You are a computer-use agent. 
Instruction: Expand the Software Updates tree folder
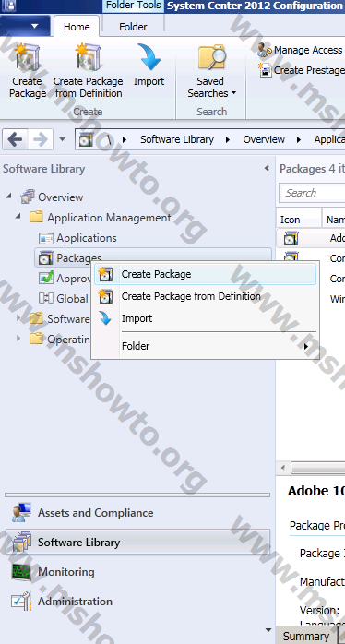click(x=18, y=318)
